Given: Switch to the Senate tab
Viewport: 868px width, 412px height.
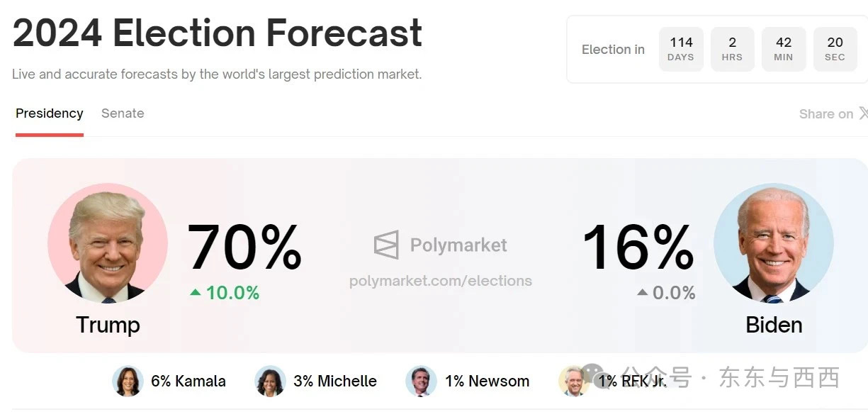Looking at the screenshot, I should tap(123, 113).
